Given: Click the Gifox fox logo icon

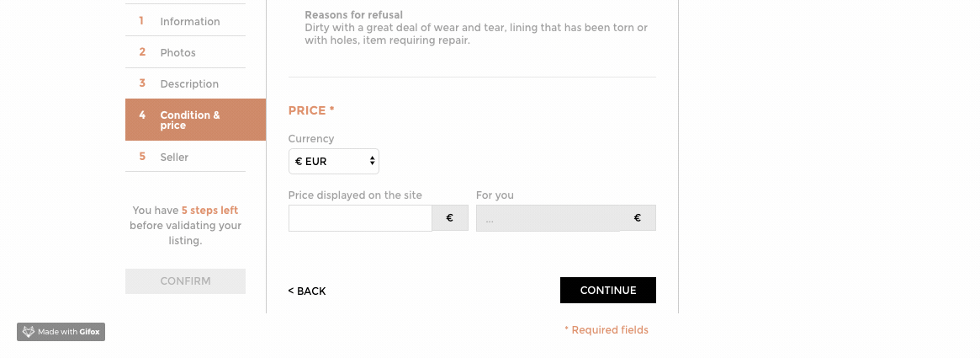Looking at the screenshot, I should tap(28, 332).
